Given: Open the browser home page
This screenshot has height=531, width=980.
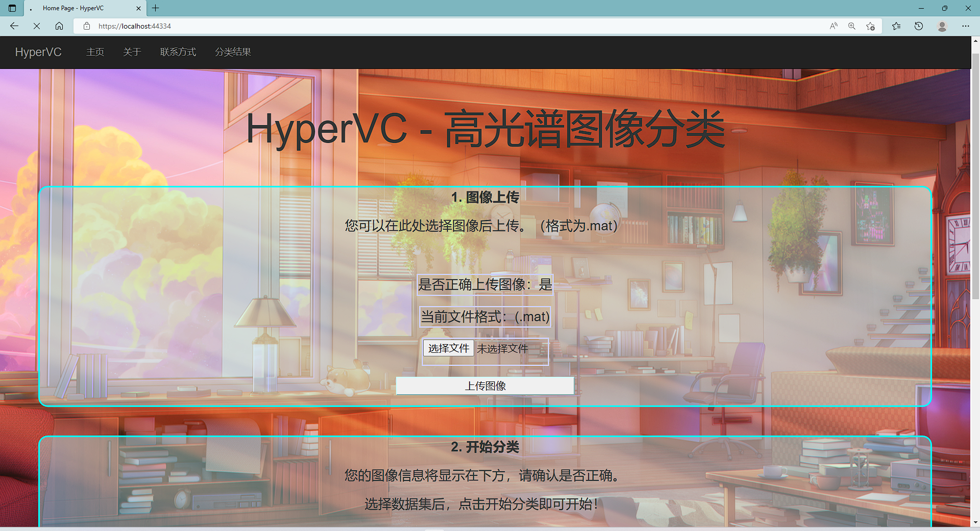Looking at the screenshot, I should tap(59, 26).
